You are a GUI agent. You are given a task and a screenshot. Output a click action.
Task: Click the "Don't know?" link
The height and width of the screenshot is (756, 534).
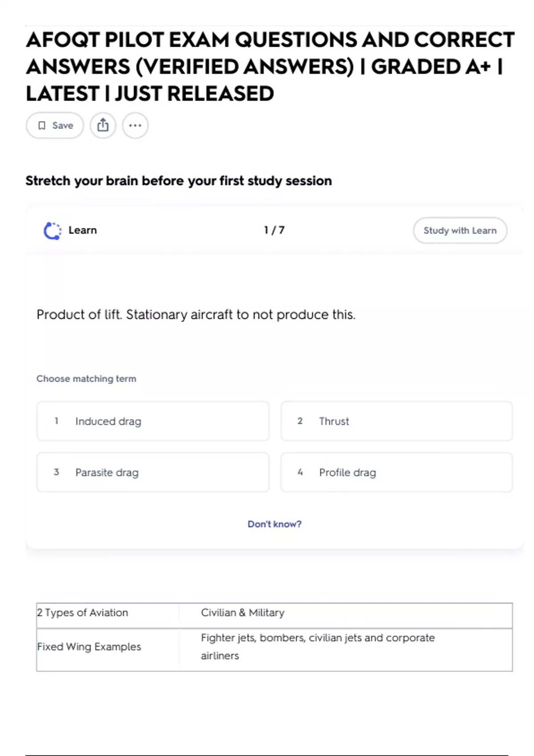click(275, 524)
